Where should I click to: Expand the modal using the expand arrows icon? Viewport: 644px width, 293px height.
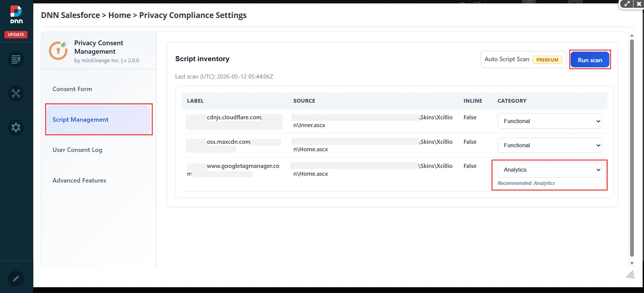click(x=627, y=4)
